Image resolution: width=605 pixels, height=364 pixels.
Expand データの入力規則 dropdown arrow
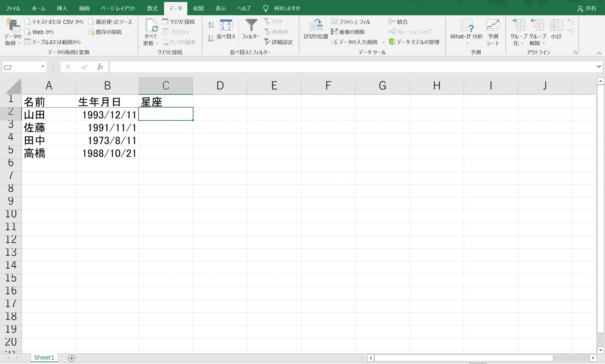coord(384,42)
